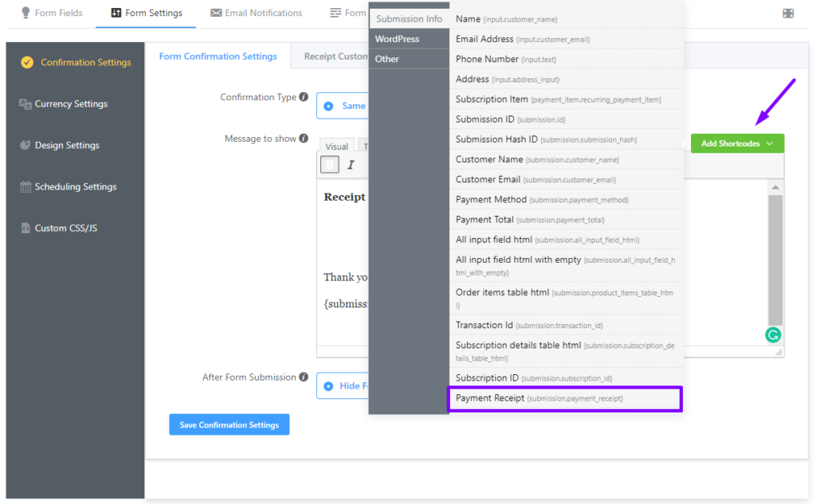The width and height of the screenshot is (816, 504).
Task: Insert the Customer Name shortcode
Action: tap(567, 159)
